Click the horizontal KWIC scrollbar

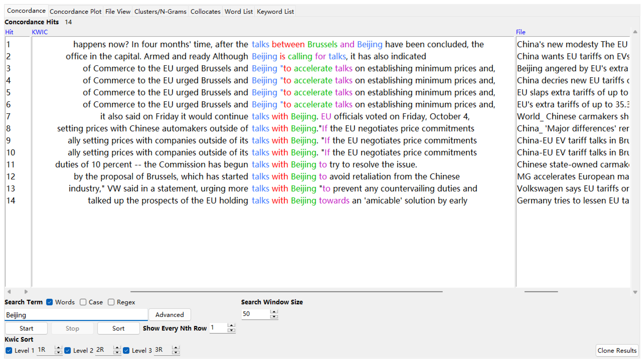(x=286, y=292)
